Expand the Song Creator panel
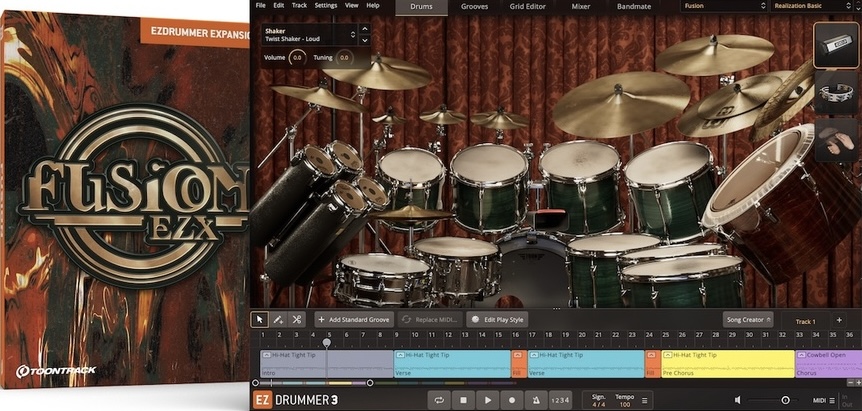 (748, 320)
